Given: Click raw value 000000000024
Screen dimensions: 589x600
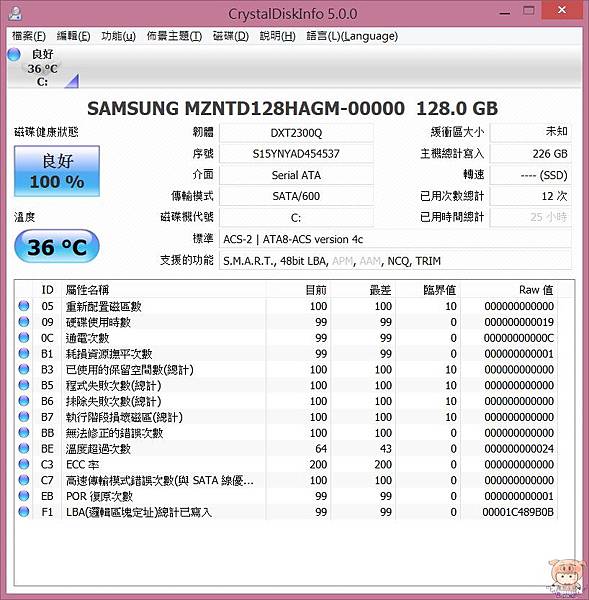Looking at the screenshot, I should click(x=519, y=448).
